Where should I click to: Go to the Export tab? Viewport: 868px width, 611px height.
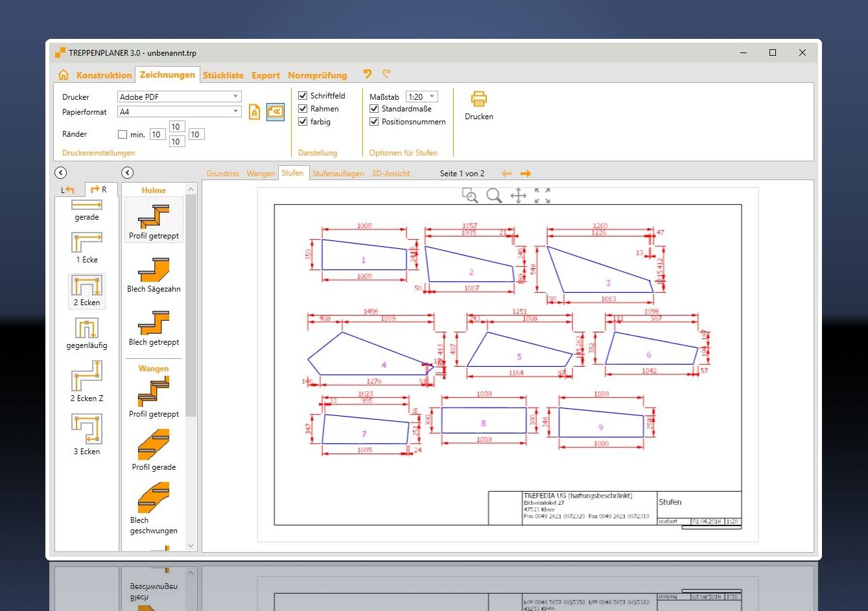tap(266, 75)
